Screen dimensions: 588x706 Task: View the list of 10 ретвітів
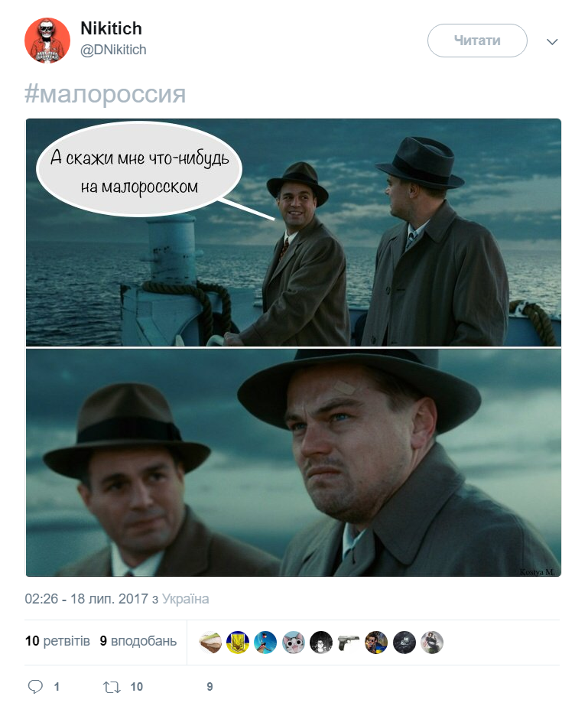pyautogui.click(x=57, y=641)
